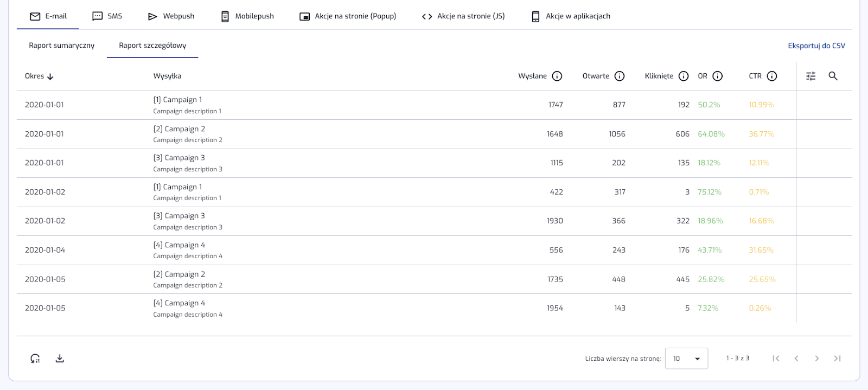Go to the next page
The height and width of the screenshot is (390, 868).
coord(816,359)
